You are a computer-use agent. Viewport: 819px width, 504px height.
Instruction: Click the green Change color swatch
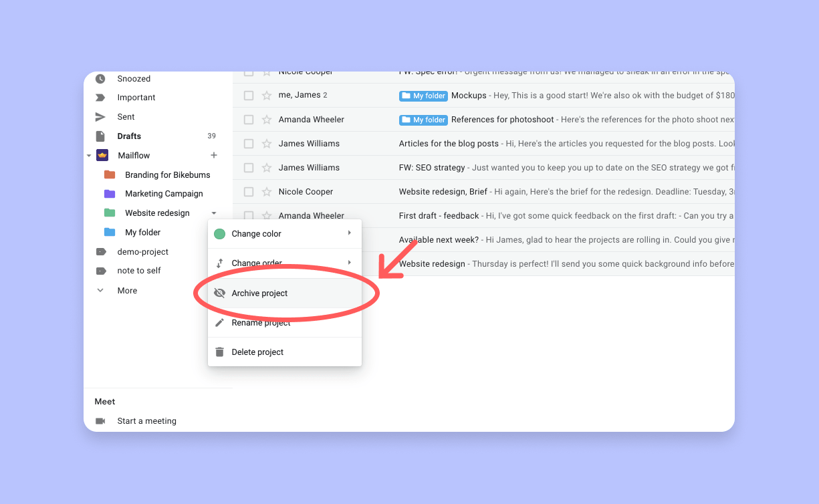pos(219,234)
